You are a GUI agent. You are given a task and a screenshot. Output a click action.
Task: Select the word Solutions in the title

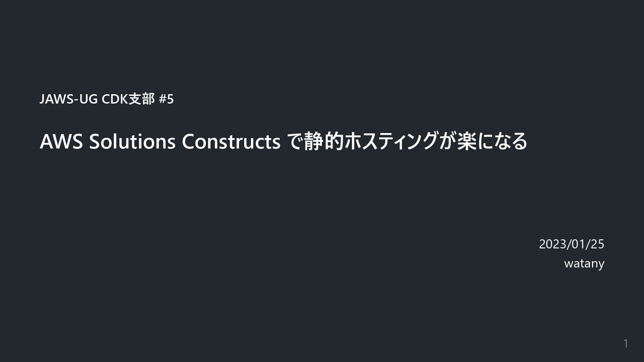(x=132, y=141)
